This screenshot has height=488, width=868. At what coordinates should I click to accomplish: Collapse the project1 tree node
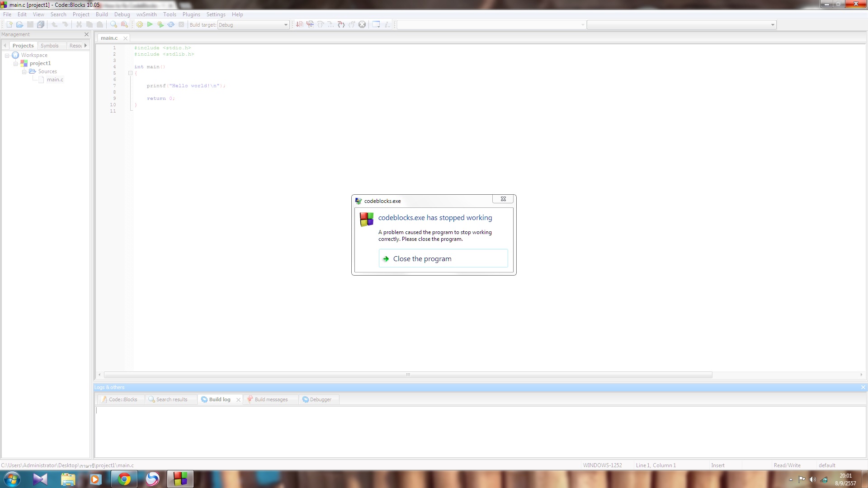coord(16,63)
